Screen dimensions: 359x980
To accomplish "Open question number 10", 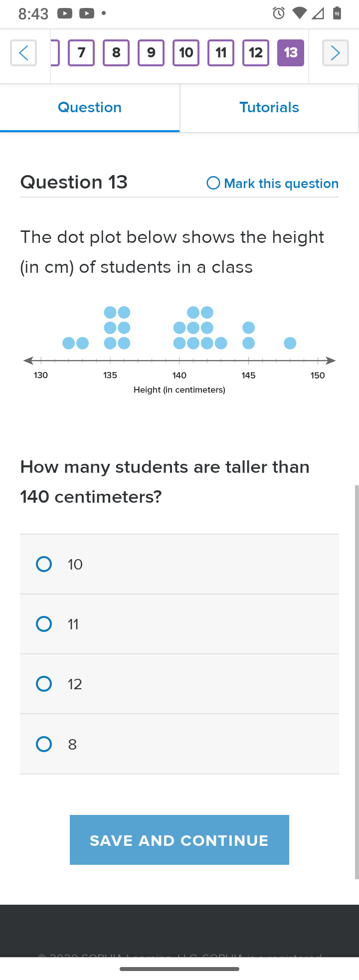I will tap(186, 53).
